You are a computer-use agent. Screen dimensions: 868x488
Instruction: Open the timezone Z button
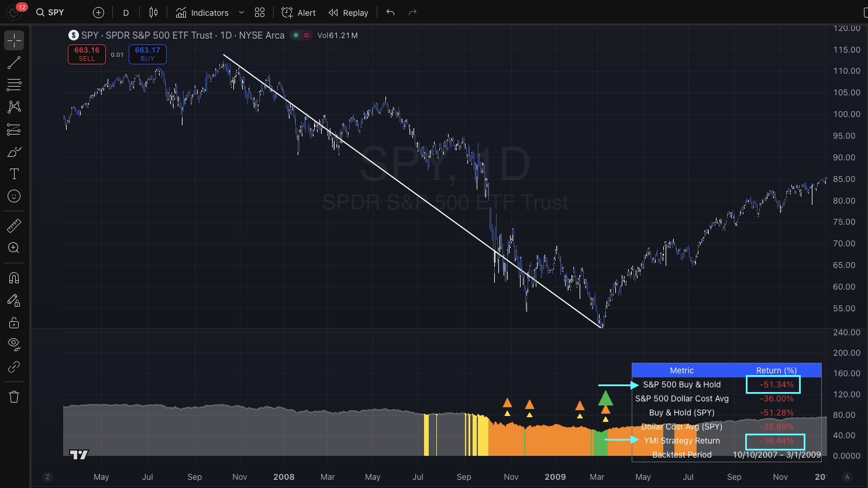pyautogui.click(x=47, y=477)
